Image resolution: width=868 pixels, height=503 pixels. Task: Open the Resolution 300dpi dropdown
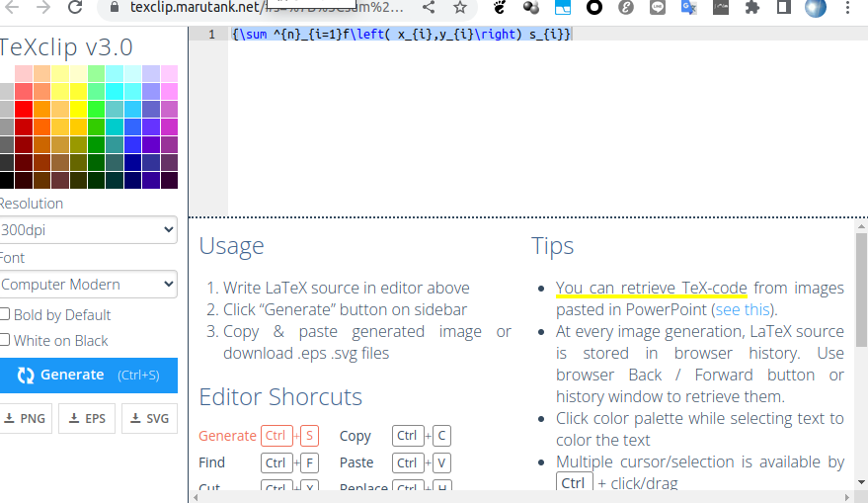89,230
